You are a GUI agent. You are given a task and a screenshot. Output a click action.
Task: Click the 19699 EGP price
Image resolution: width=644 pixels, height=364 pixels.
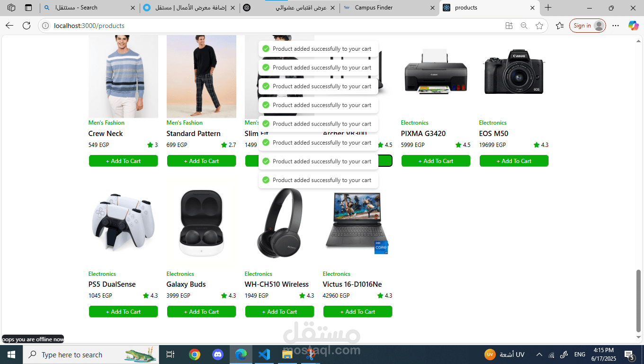[492, 145]
